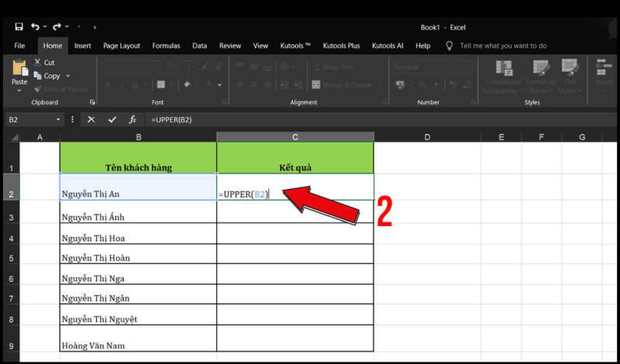Open the Clipboard pane dialog launcher
Image resolution: width=620 pixels, height=364 pixels.
[x=92, y=102]
